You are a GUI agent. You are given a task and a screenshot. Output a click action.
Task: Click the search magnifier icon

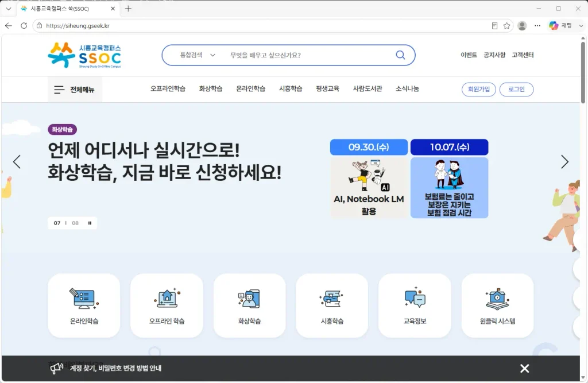click(400, 55)
